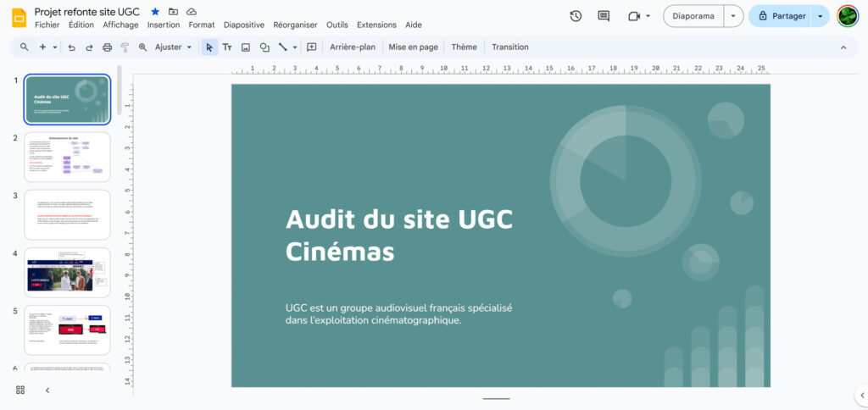868x410 pixels.
Task: Check the cloud save status icon
Action: point(192,12)
